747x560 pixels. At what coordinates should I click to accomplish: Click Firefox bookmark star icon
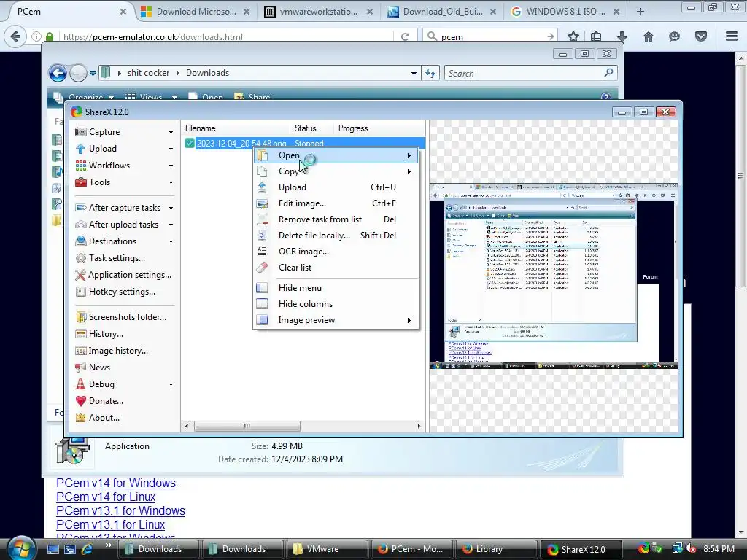pos(573,36)
